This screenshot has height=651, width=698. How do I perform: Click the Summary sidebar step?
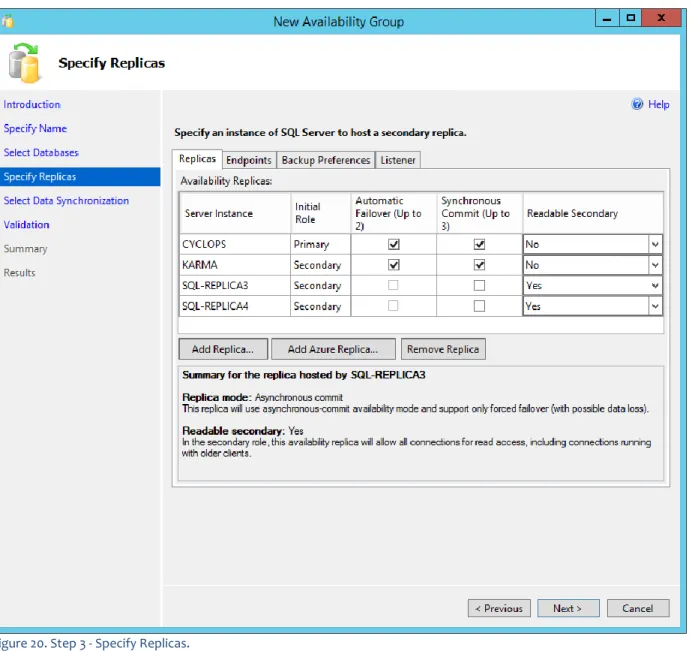(25, 248)
